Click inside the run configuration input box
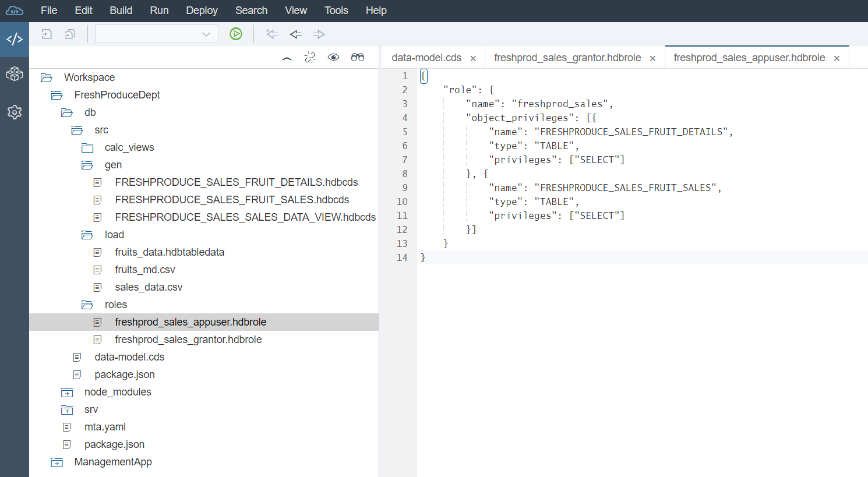868x477 pixels. click(x=149, y=34)
